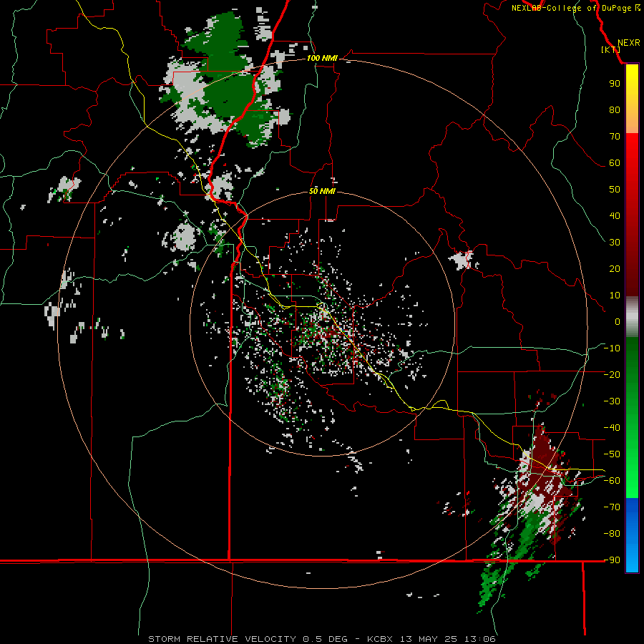Screen dimensions: 644x644
Task: Click the "13 MAY 25" date text
Action: pos(429,639)
